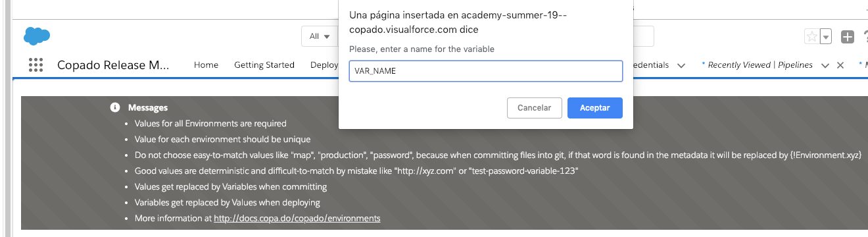868x237 pixels.
Task: Open the All search scope dropdown
Action: point(320,36)
